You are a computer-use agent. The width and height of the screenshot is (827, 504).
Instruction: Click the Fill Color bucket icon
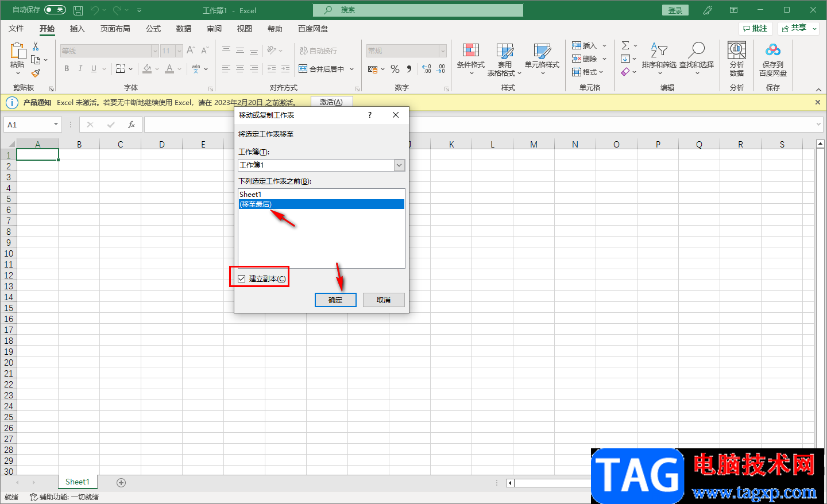pyautogui.click(x=148, y=69)
